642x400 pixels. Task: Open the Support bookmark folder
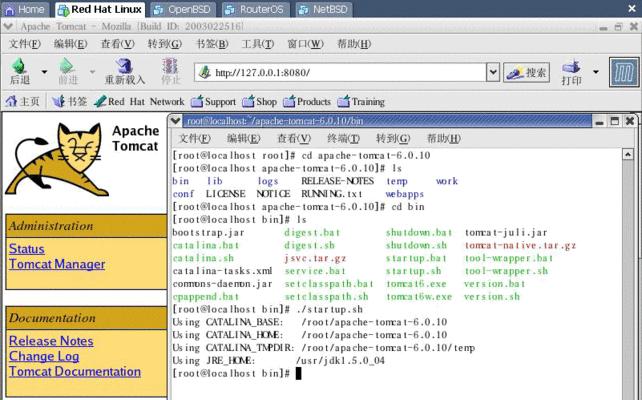pos(213,101)
